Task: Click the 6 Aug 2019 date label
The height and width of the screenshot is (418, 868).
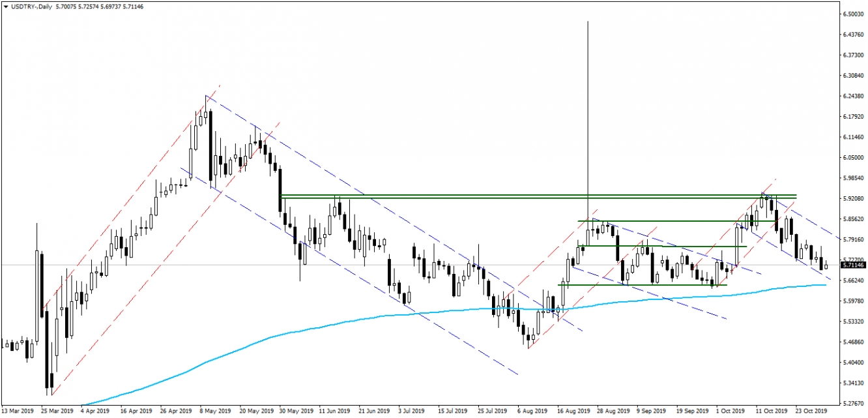Action: tap(533, 411)
